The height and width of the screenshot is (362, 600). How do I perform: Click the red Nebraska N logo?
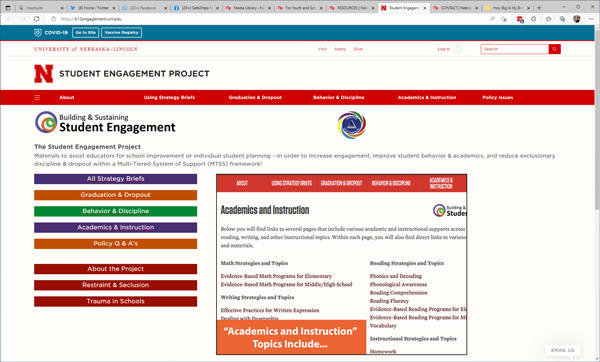[x=43, y=73]
